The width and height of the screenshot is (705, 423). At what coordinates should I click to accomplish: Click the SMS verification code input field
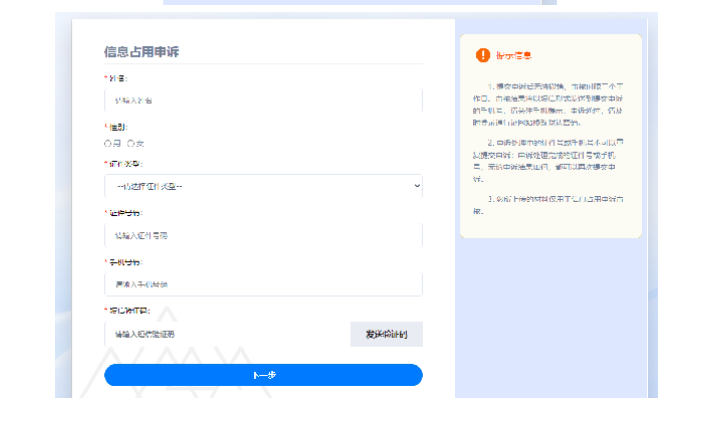coord(227,334)
